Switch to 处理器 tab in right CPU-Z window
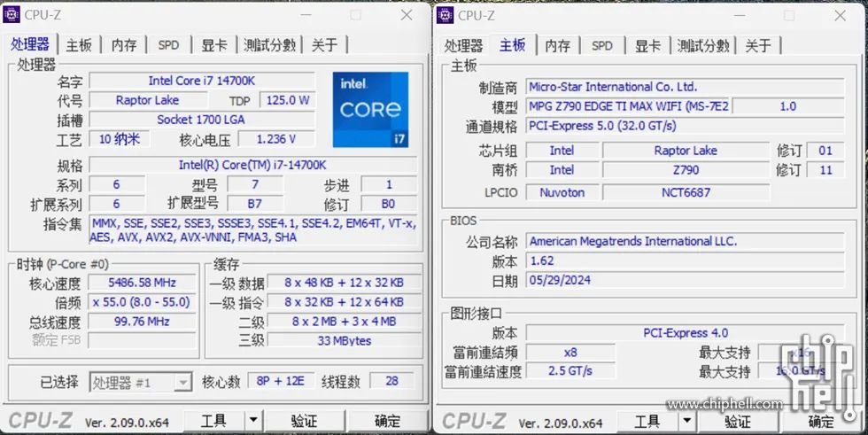Screen dimensions: 868x435 point(463,45)
